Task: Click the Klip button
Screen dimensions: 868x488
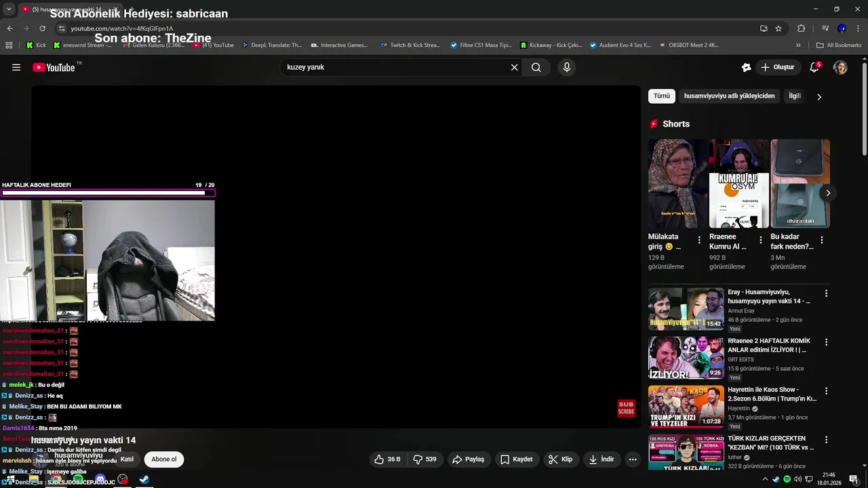Action: click(560, 460)
